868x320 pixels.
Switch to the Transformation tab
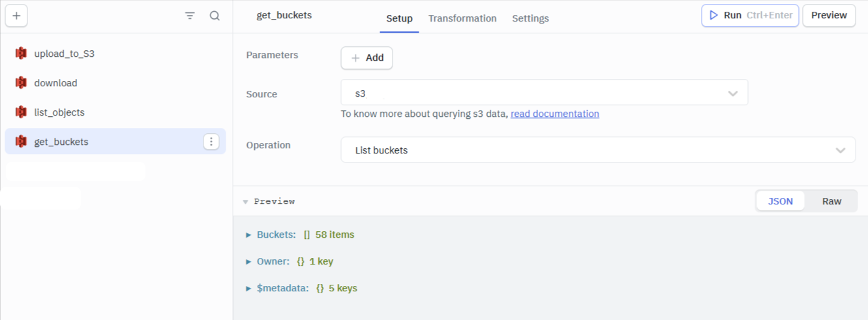pos(462,18)
